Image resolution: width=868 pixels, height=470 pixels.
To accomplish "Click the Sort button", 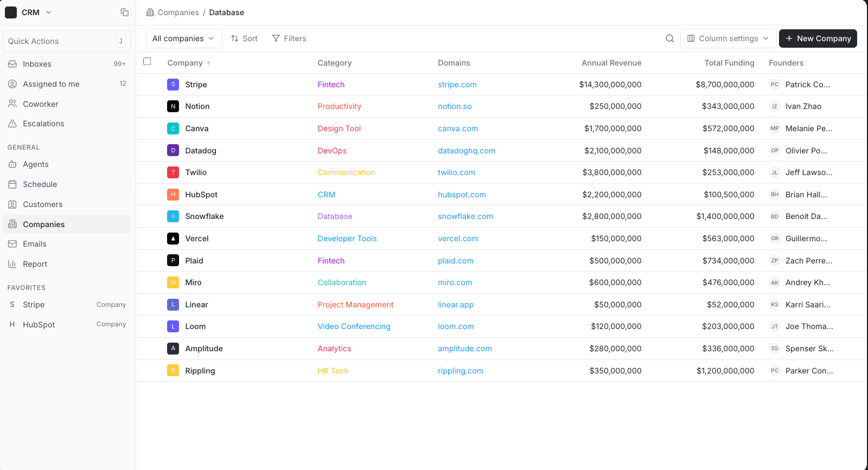I will (244, 38).
